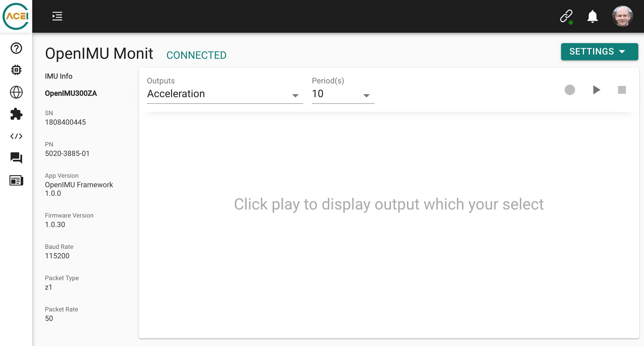The height and width of the screenshot is (346, 644).
Task: Click the record circle button
Action: click(570, 90)
